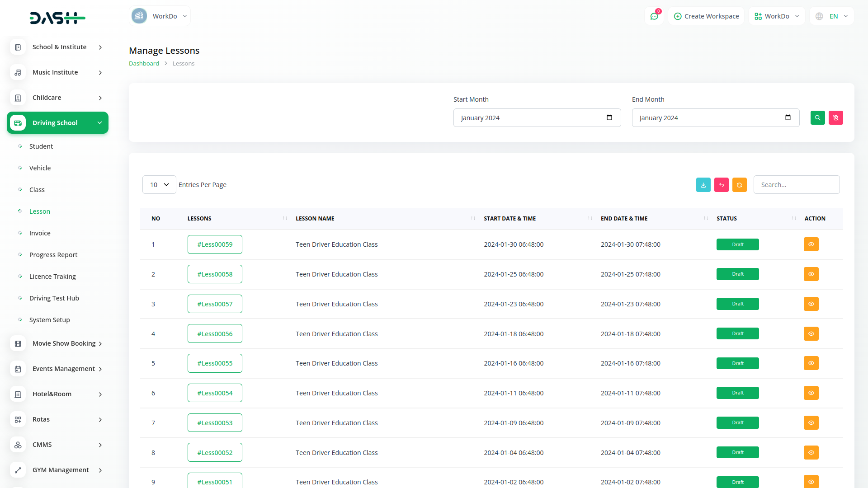Click the pink reset filter icon
This screenshot has height=488, width=868.
835,118
